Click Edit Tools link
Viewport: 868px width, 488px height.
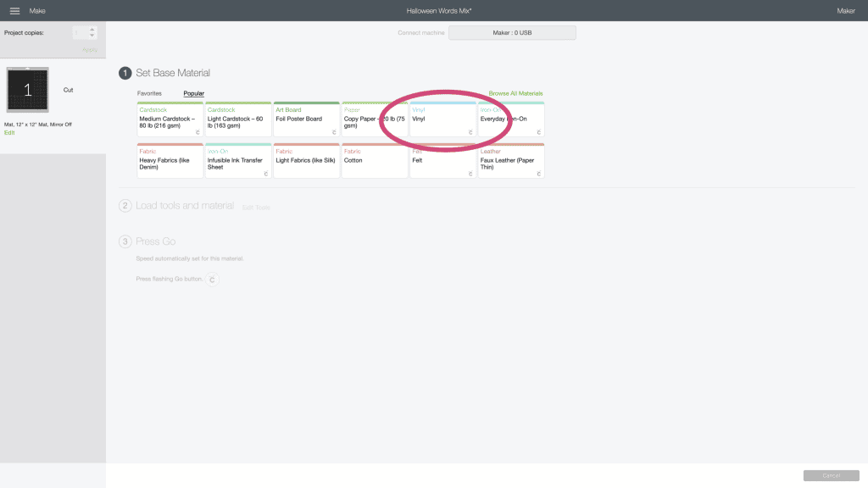(256, 208)
